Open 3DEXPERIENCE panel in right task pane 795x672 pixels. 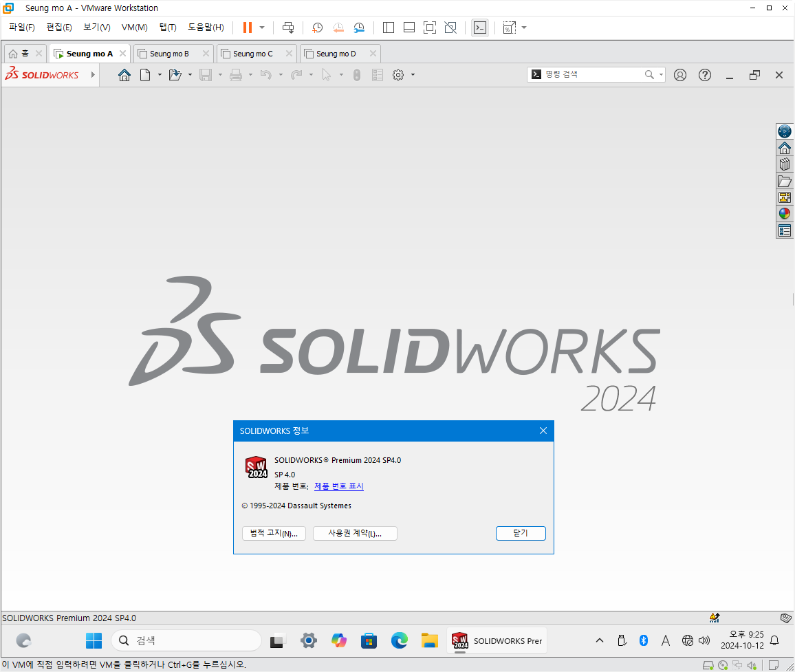pos(785,131)
